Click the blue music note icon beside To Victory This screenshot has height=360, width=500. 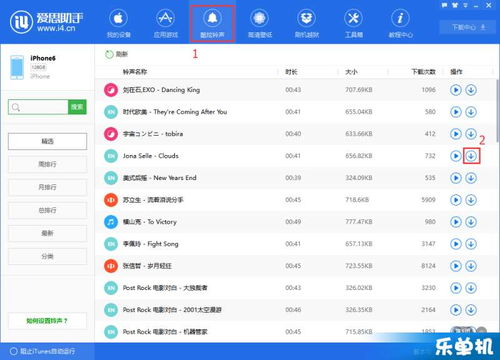pos(111,222)
